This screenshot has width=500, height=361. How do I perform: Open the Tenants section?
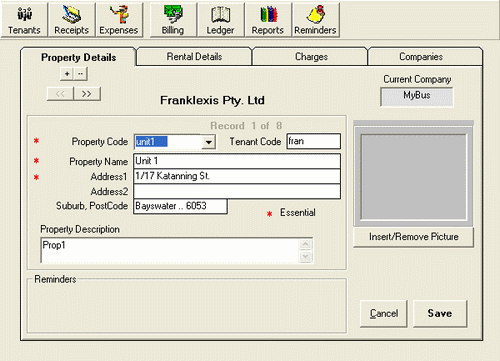coord(24,20)
